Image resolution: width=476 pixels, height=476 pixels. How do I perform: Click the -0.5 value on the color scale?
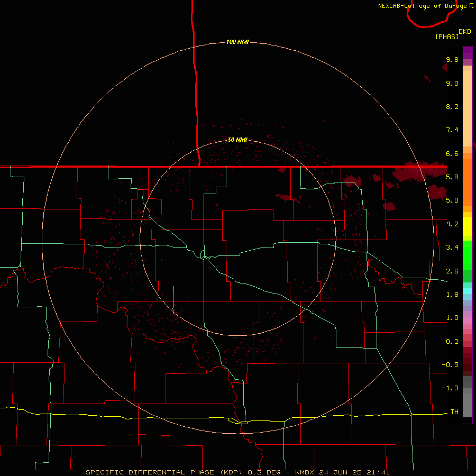tap(450, 365)
